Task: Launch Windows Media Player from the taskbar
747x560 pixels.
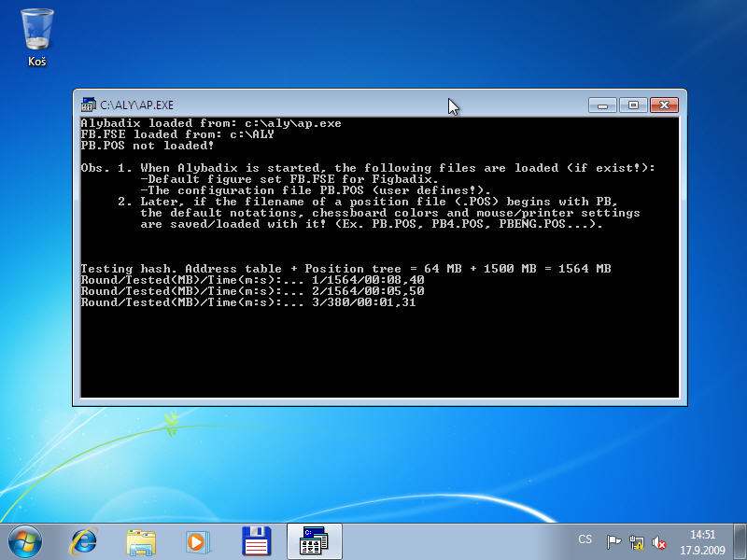Action: [198, 542]
